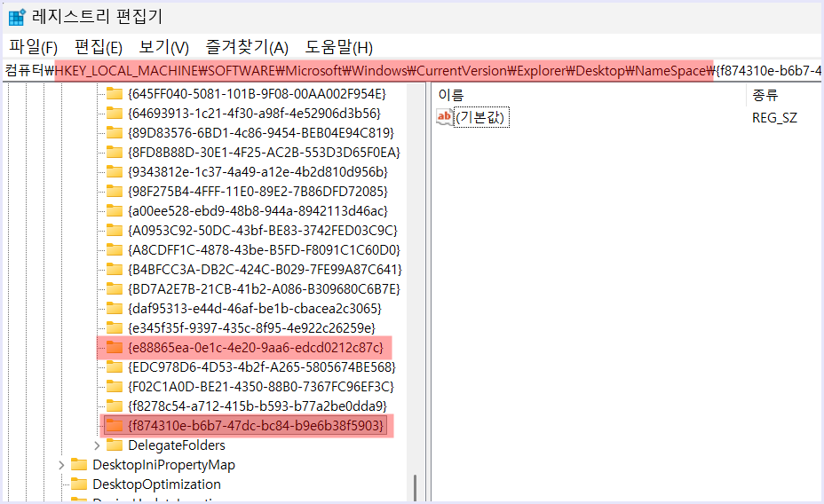Select key name {98F275B4-4FFF-11E0-89E2-7B86DFD72085}
Screen dimensions: 824x504
pyautogui.click(x=257, y=191)
